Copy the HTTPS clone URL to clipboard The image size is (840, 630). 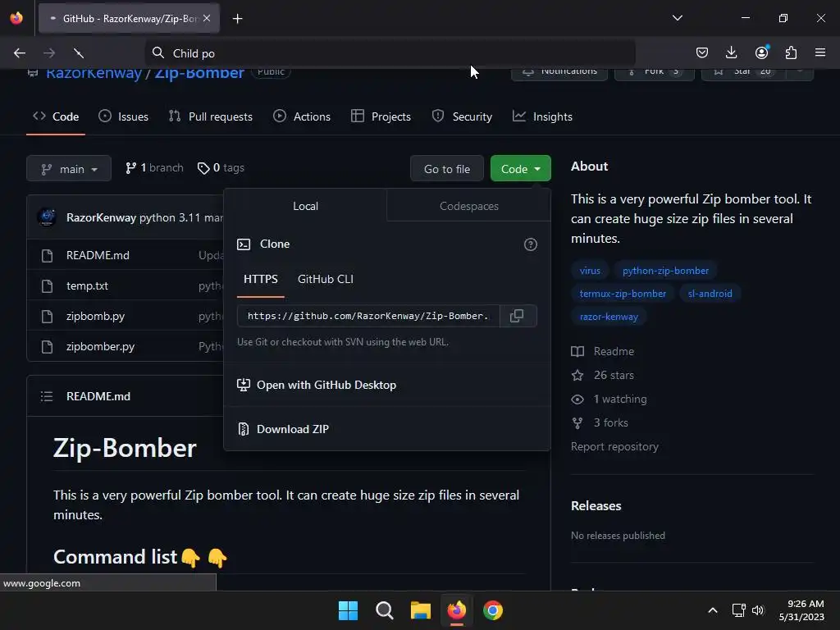coord(518,316)
